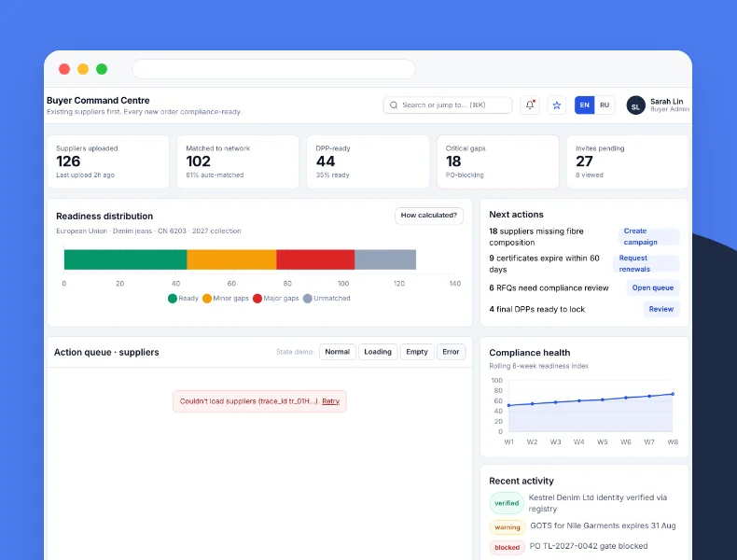Open the notifications bell icon
This screenshot has height=560, width=737.
point(530,105)
